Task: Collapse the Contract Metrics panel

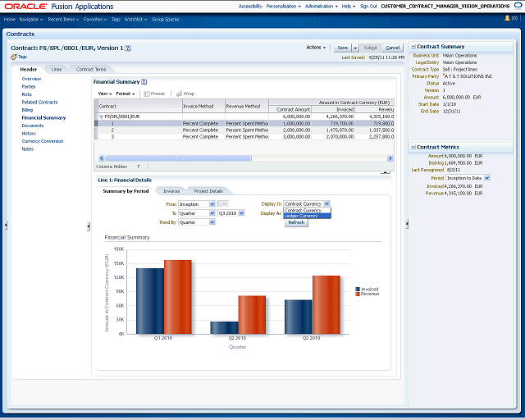Action: pos(413,147)
